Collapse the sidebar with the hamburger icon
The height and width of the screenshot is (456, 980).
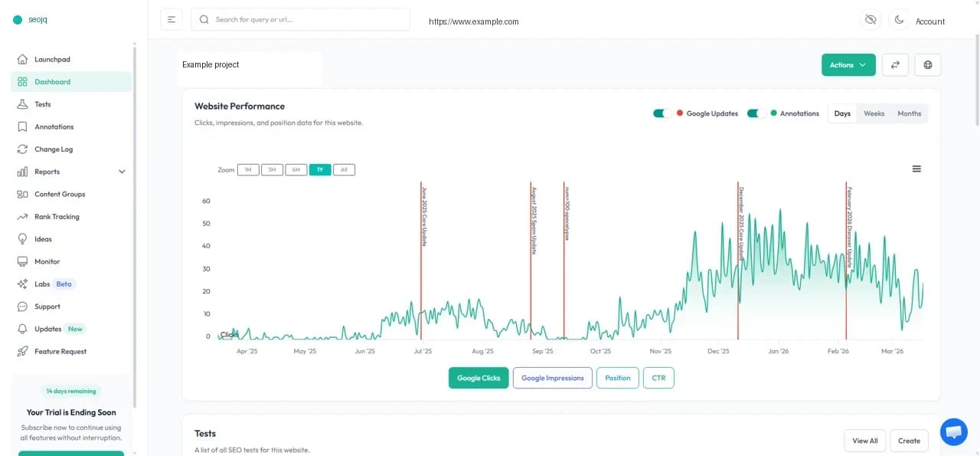click(171, 19)
